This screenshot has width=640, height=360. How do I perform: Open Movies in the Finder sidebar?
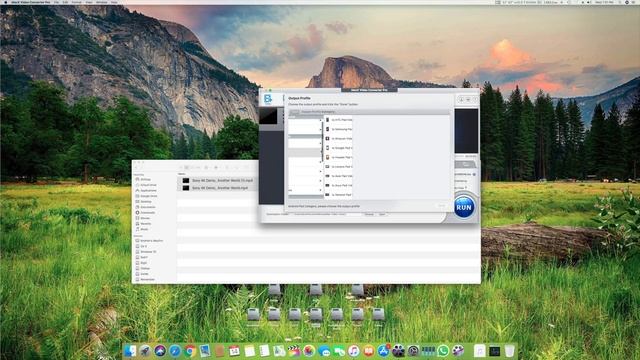pos(143,218)
